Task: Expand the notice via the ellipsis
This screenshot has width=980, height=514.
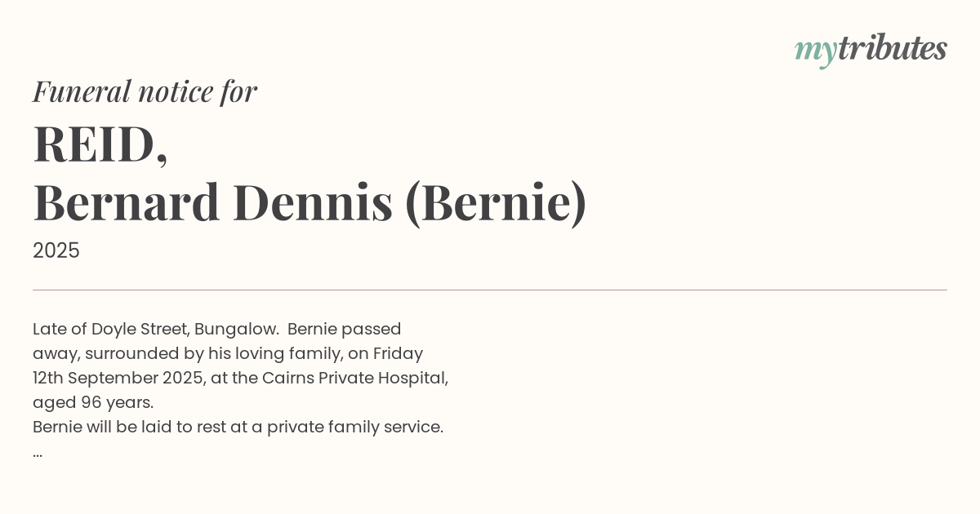Action: [38, 453]
